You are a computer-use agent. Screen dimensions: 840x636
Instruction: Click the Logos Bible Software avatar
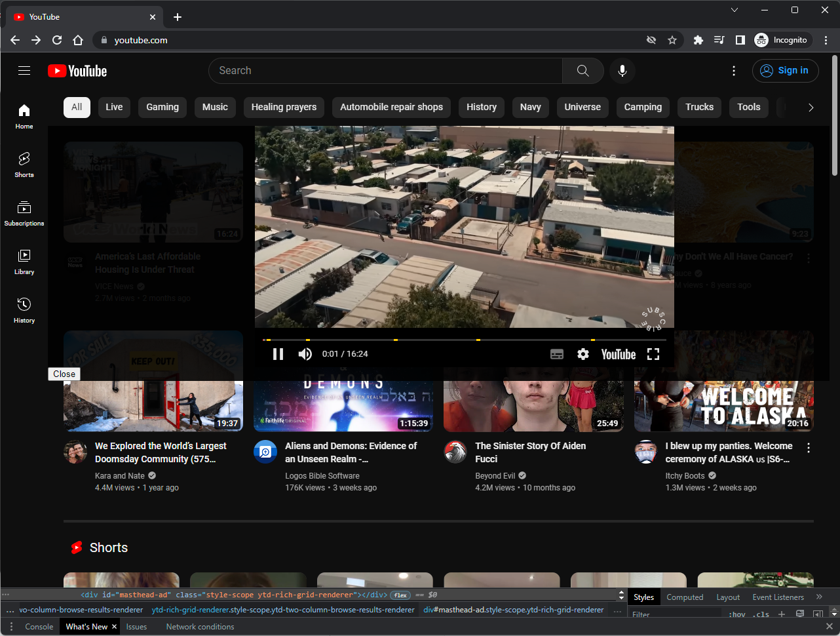[265, 452]
